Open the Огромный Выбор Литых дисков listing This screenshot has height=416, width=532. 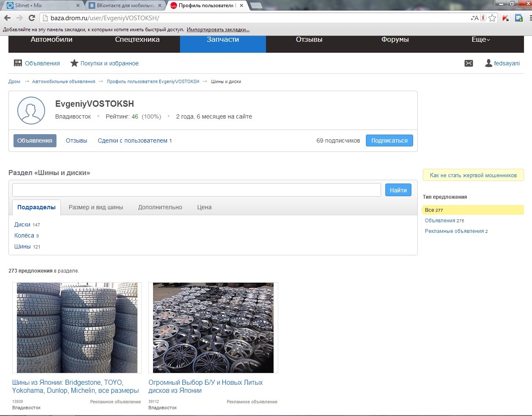click(x=205, y=386)
